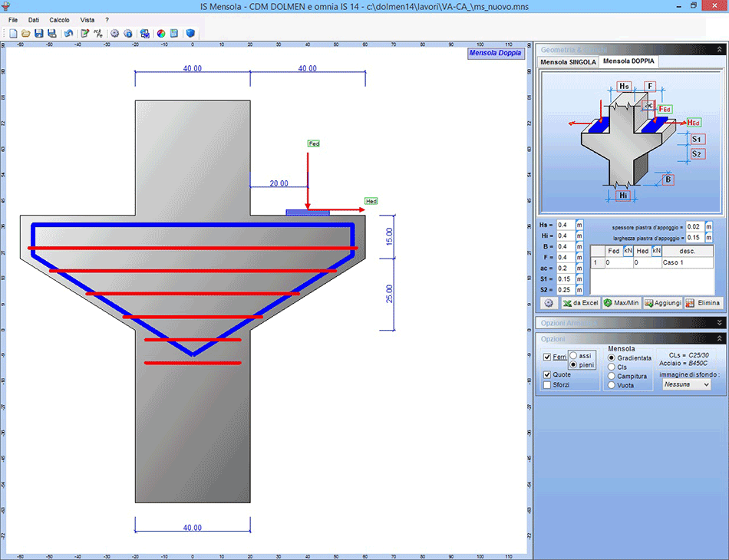Screen dimensions: 729x560
Task: Click the unit 'm' icon beside S2 field
Action: coord(579,289)
